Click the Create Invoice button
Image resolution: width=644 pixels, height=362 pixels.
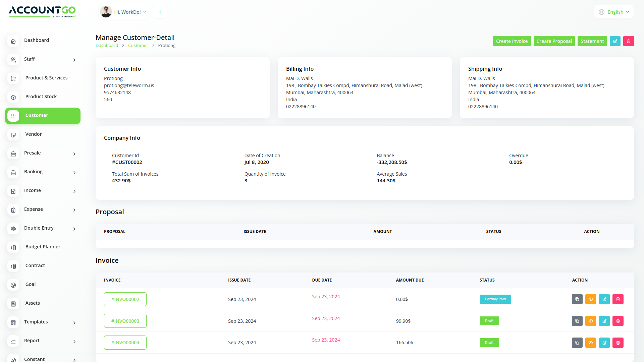(512, 41)
